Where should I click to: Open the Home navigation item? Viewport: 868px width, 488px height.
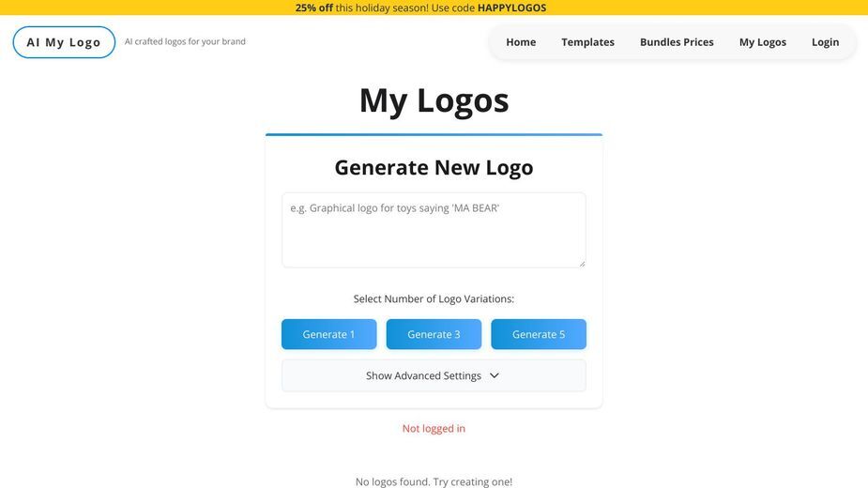click(521, 42)
